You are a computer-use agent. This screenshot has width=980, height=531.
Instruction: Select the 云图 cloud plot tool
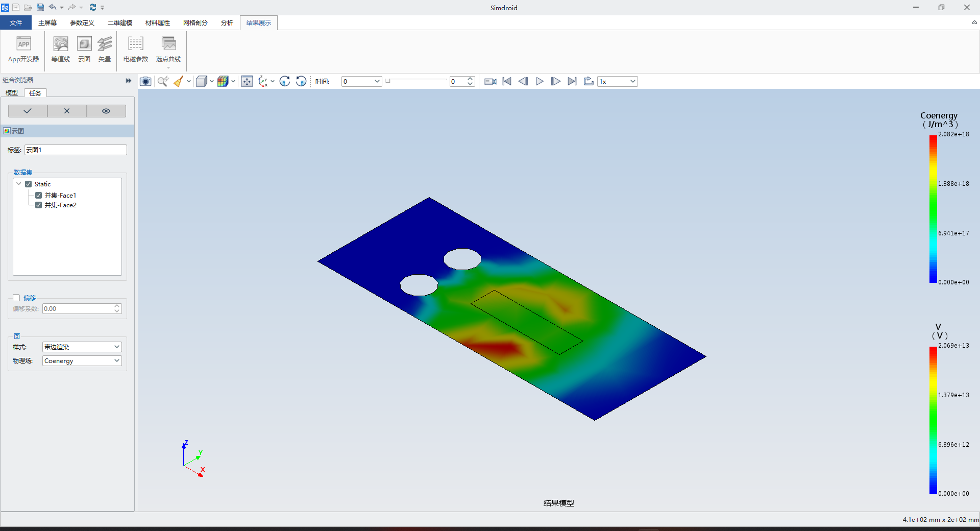coord(84,50)
